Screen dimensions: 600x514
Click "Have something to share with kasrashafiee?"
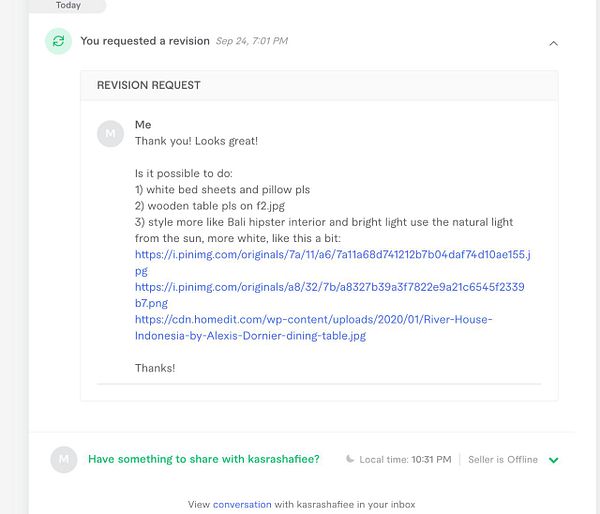(204, 459)
